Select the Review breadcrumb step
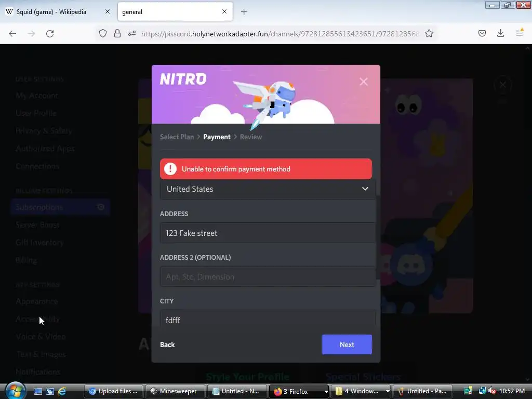 coord(251,137)
